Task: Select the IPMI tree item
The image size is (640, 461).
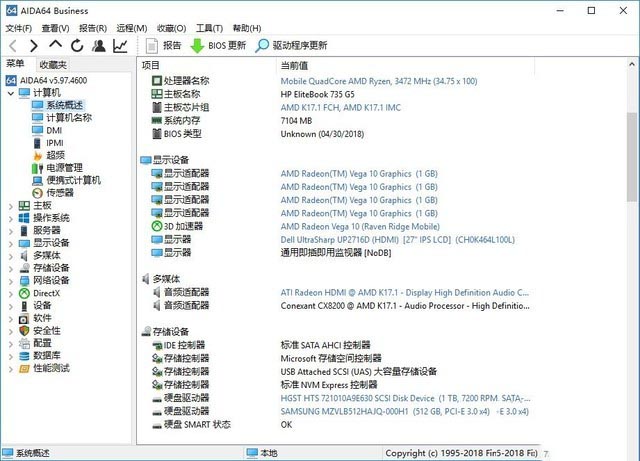Action: point(48,143)
